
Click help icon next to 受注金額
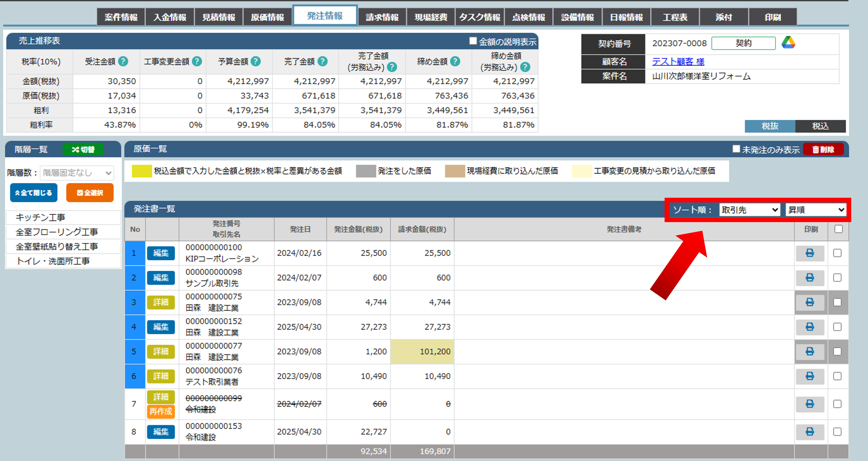click(123, 61)
